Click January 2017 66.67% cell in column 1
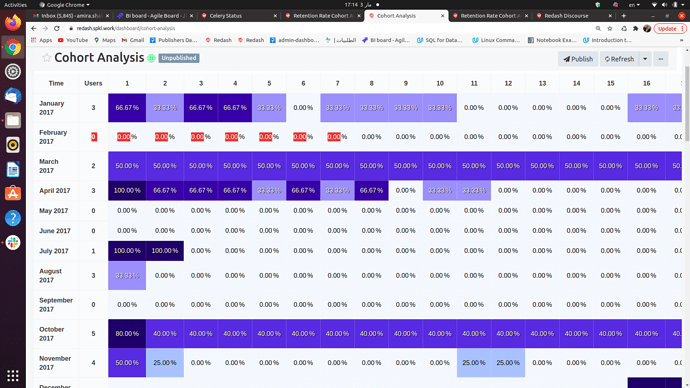Screen dimensions: 690x388 pos(127,108)
